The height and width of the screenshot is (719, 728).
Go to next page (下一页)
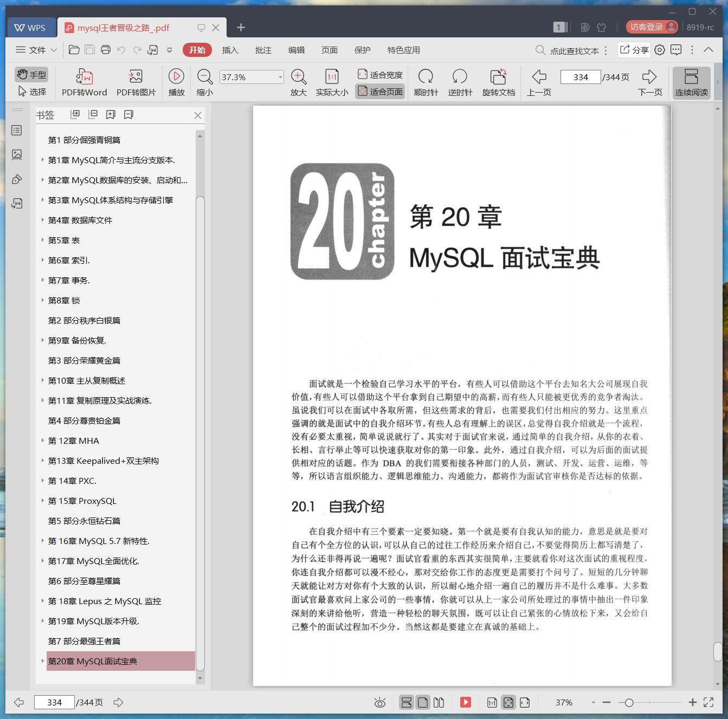point(650,82)
